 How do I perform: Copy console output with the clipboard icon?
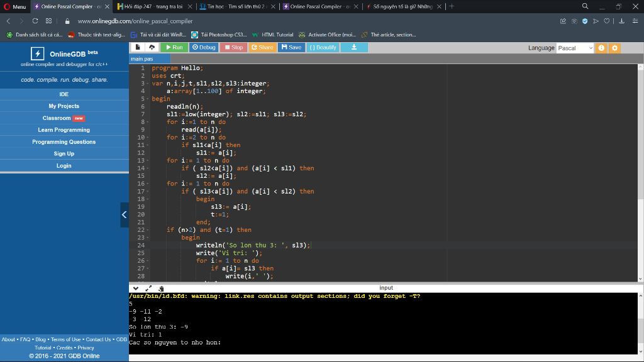tap(161, 288)
